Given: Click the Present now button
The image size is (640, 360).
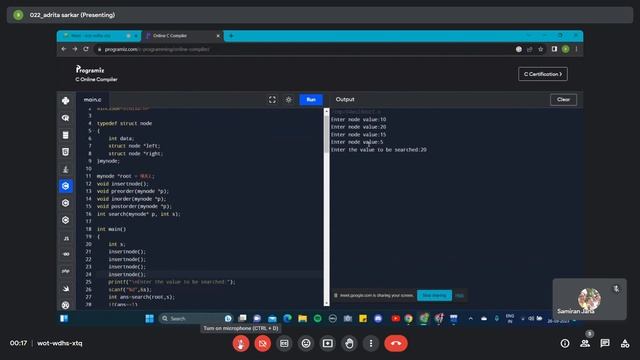Looking at the screenshot, I should [327, 343].
